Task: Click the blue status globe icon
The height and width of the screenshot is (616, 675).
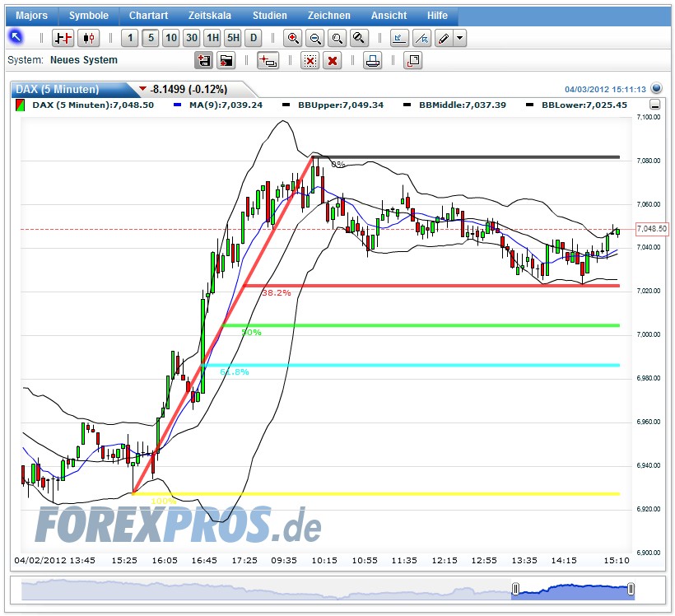Action: click(x=656, y=88)
